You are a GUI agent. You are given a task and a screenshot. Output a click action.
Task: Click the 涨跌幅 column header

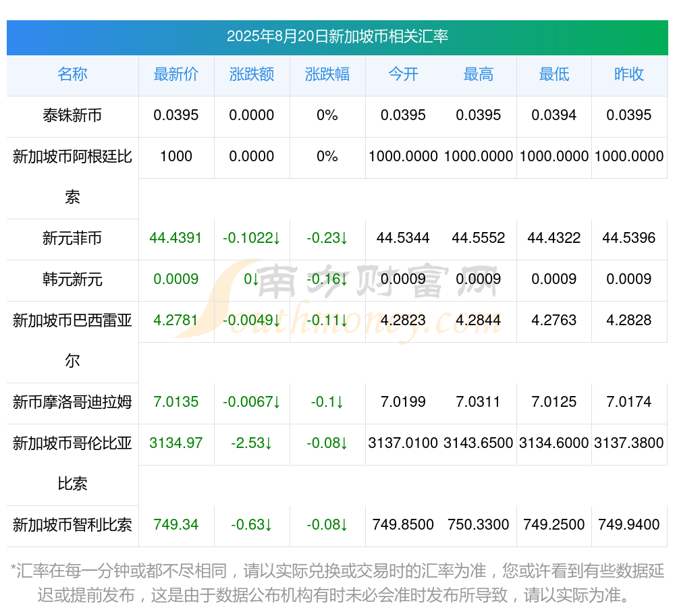tap(327, 74)
